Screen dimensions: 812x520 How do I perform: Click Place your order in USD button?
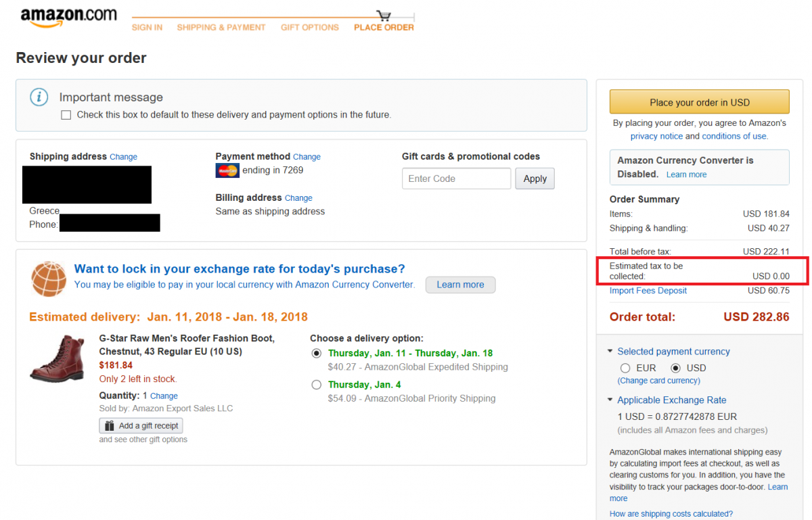(x=700, y=102)
